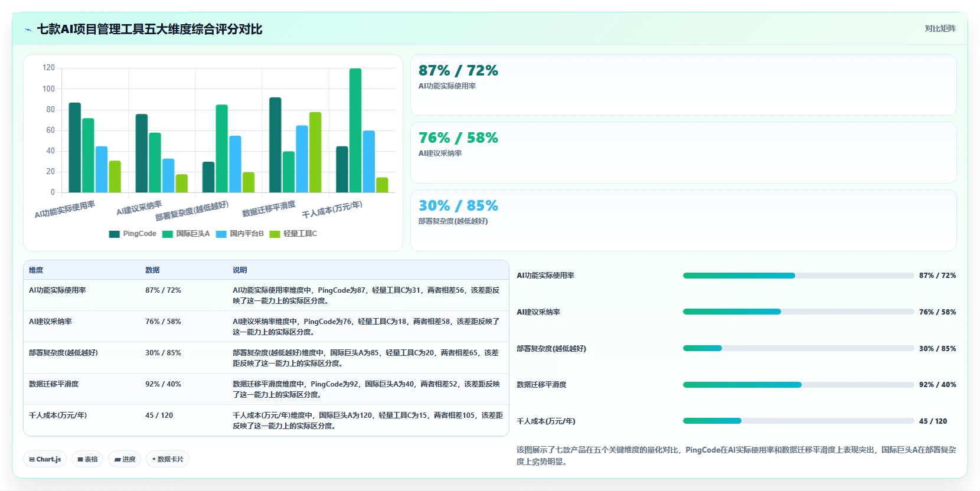Click x-axis label 千人成本(万元/年) in chart
This screenshot has height=491, width=980.
(x=332, y=210)
